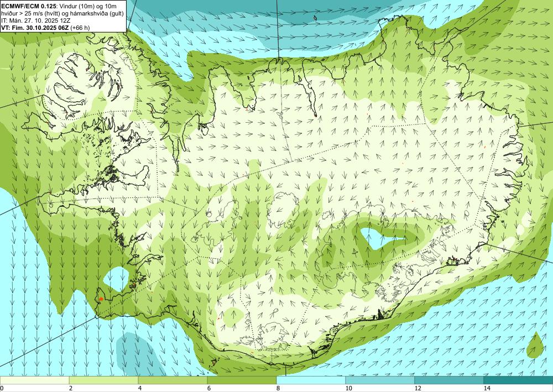Click the 2–4 m/s light green legend band

pyautogui.click(x=104, y=380)
